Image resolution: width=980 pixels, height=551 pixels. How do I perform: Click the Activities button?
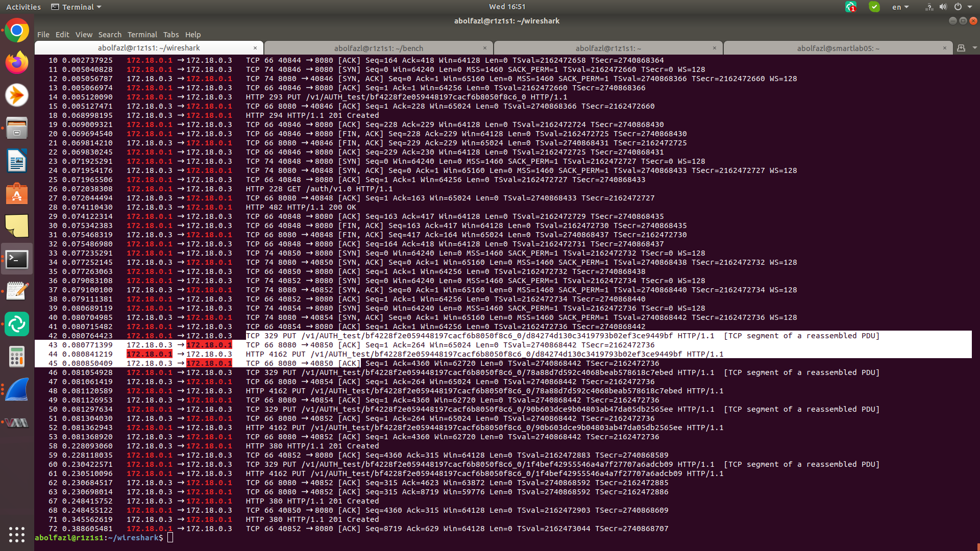pos(23,7)
